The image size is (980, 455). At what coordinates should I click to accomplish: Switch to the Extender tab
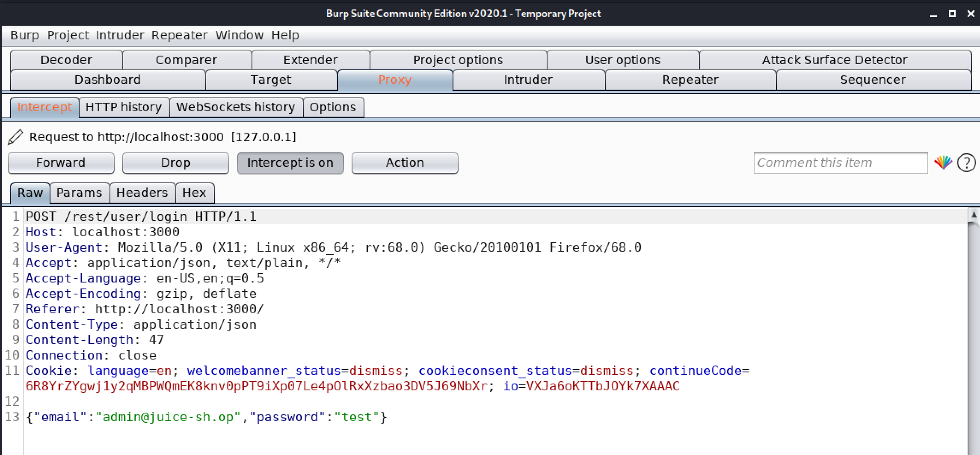click(311, 60)
